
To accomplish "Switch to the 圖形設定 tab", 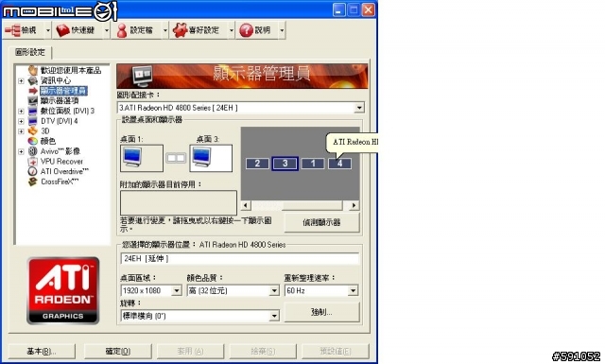I will click(29, 52).
